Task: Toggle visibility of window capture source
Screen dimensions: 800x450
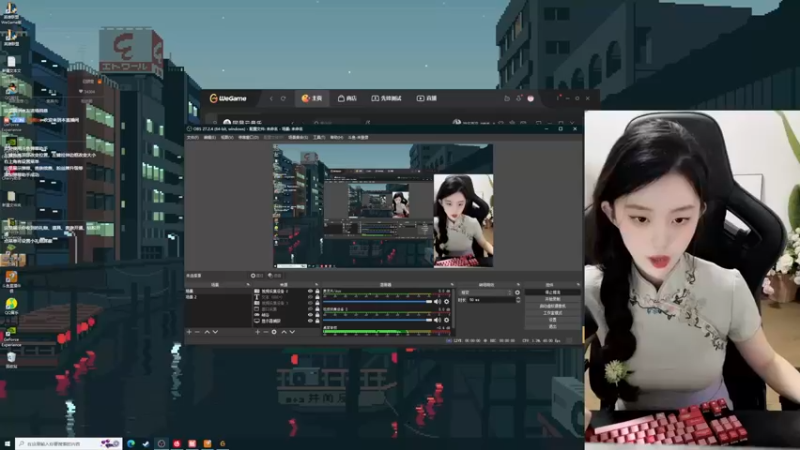Action: [x=310, y=309]
